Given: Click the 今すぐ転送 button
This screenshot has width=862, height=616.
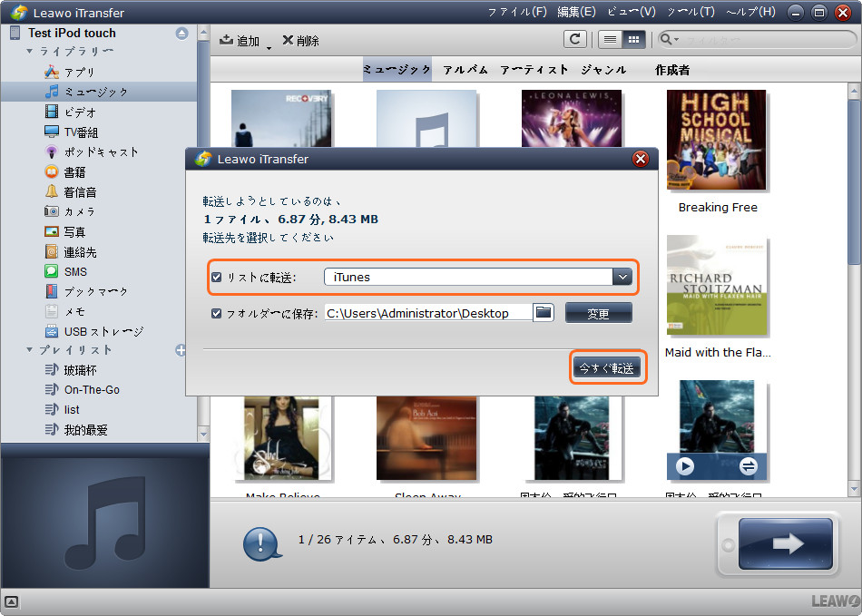Looking at the screenshot, I should [606, 367].
